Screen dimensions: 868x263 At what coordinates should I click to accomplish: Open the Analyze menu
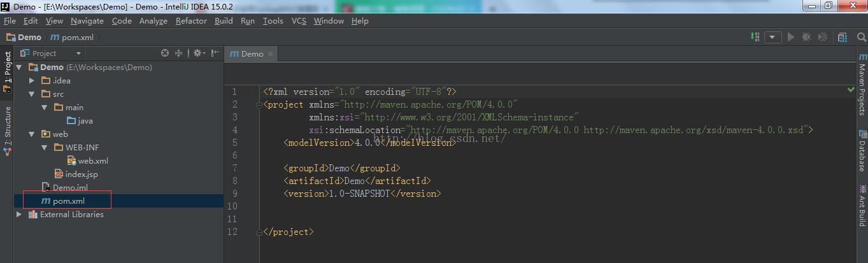[x=153, y=20]
